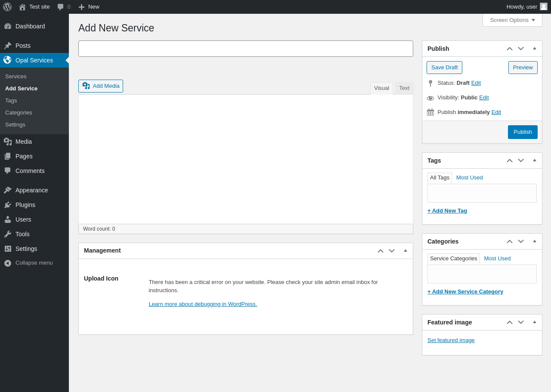Image resolution: width=551 pixels, height=392 pixels.
Task: Click the Howdy, user account text
Action: point(522,7)
